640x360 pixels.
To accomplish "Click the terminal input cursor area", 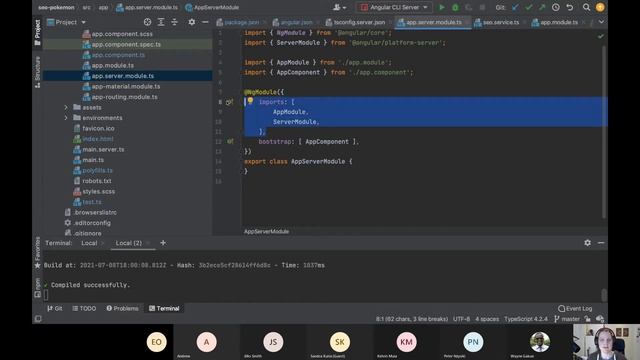I will pos(46,295).
